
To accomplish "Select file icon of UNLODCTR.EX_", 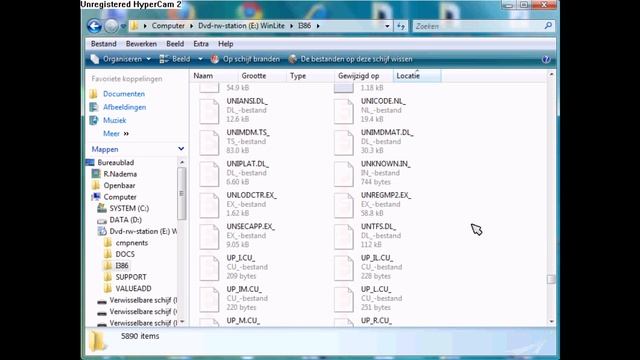I will pos(209,205).
